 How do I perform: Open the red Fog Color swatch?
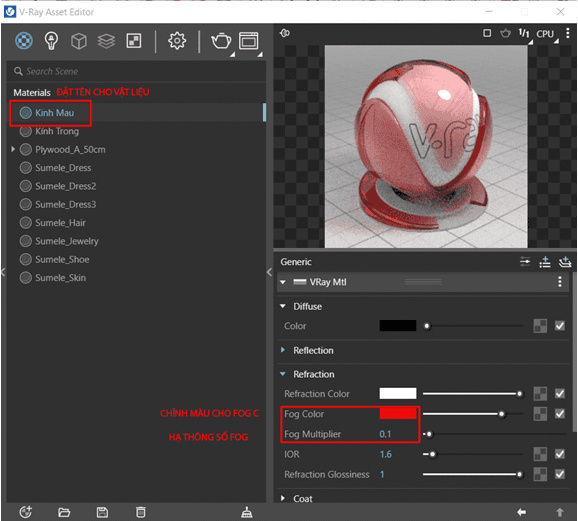[x=398, y=414]
